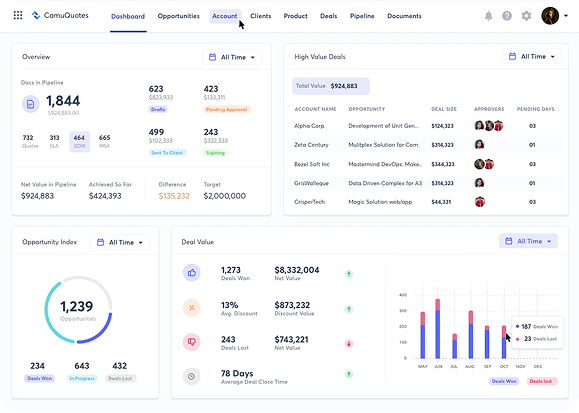Open the help question mark icon

507,16
